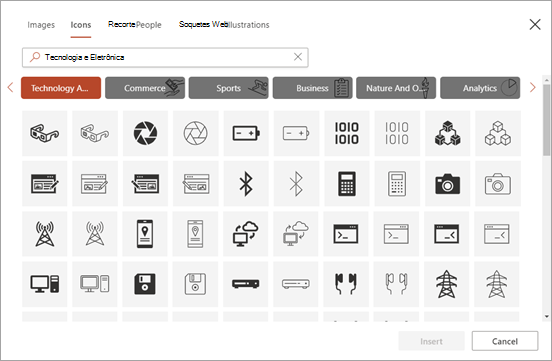Choose the outline DVD player icon
552x361 pixels.
pos(296,284)
